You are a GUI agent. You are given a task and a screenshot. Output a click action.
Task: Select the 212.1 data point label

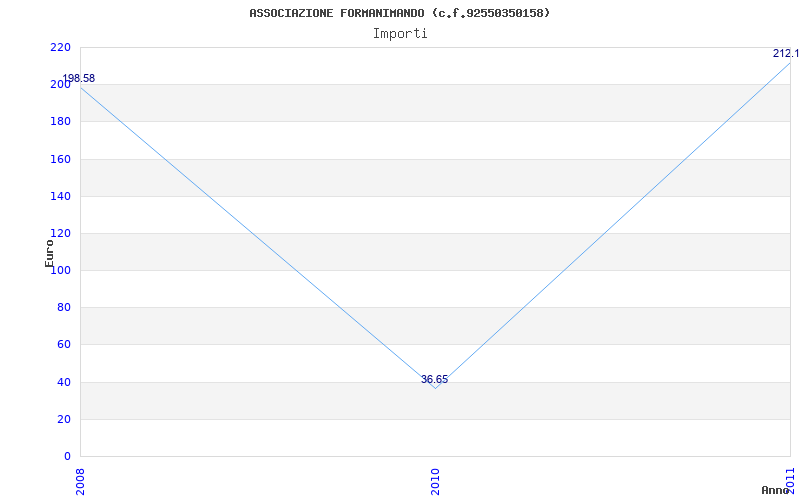pos(786,54)
